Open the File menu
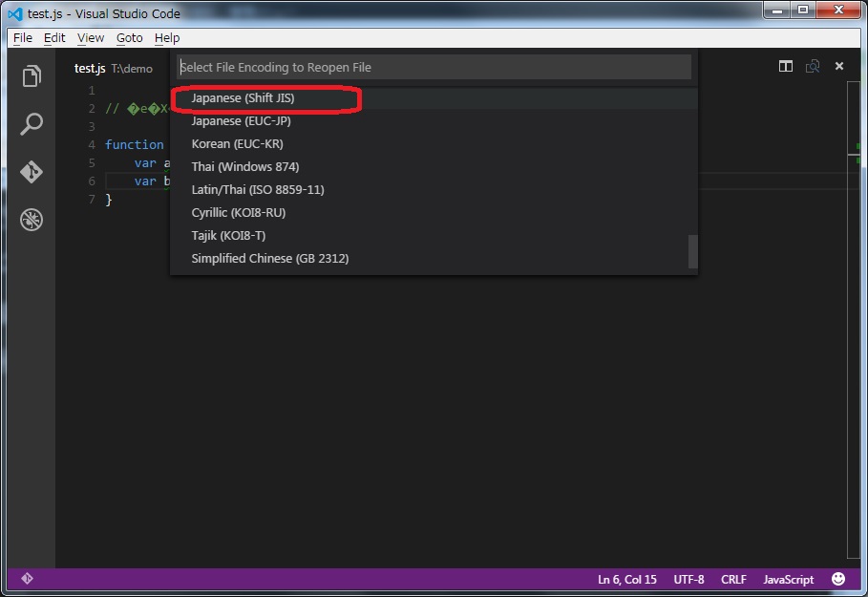Image resolution: width=868 pixels, height=597 pixels. click(x=22, y=38)
